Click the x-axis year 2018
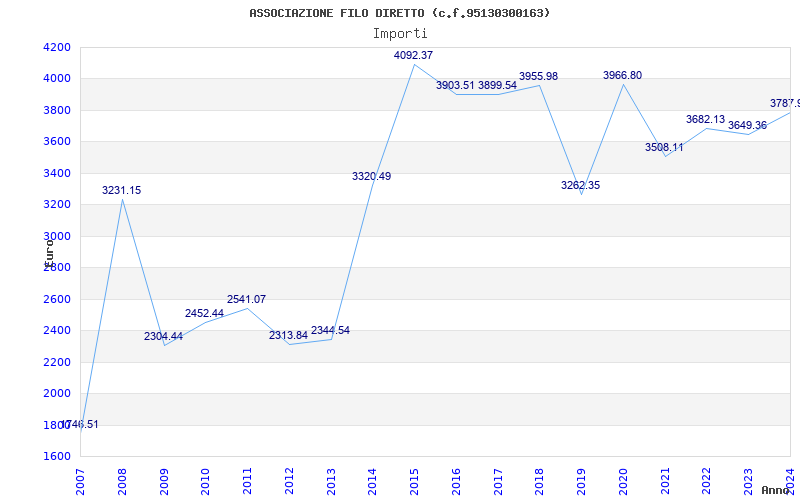The width and height of the screenshot is (800, 500). 540,481
